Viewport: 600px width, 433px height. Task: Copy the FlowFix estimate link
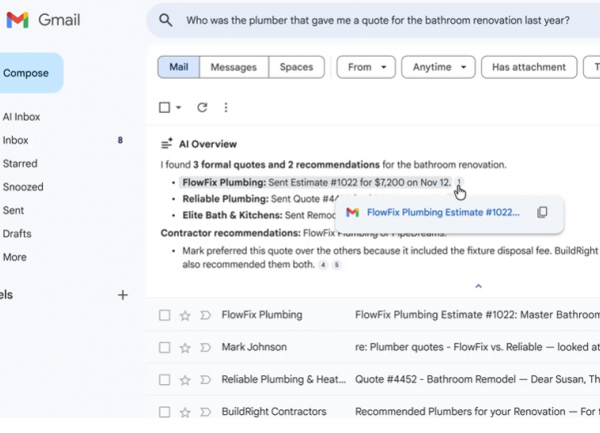coord(542,212)
